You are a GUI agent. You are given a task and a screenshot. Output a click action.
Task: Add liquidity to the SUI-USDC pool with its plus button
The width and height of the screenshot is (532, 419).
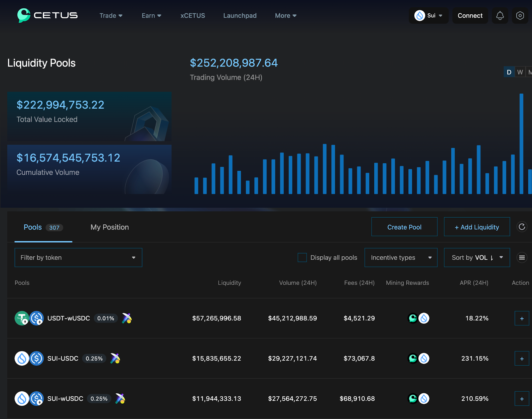522,358
